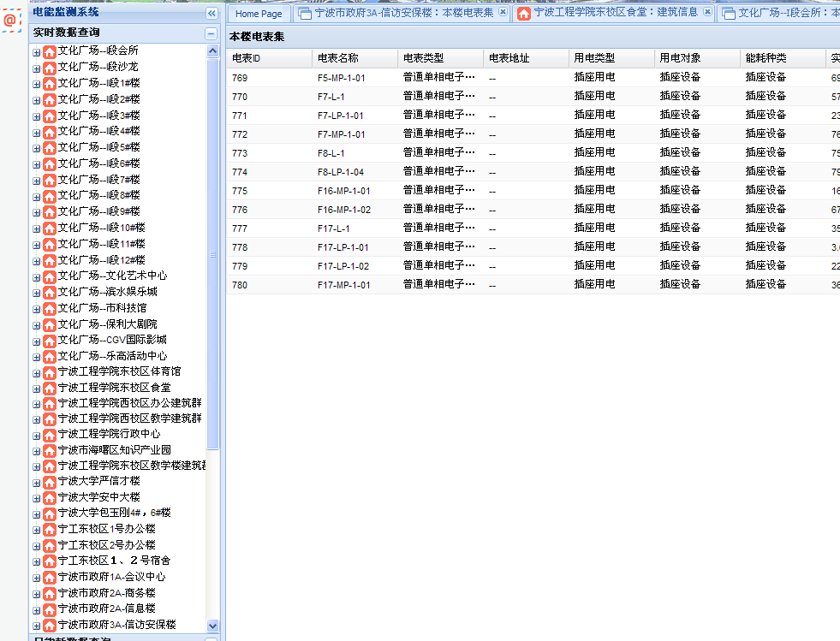
Task: Click house icon beside 文化广场--I段沙龙
Action: click(50, 68)
